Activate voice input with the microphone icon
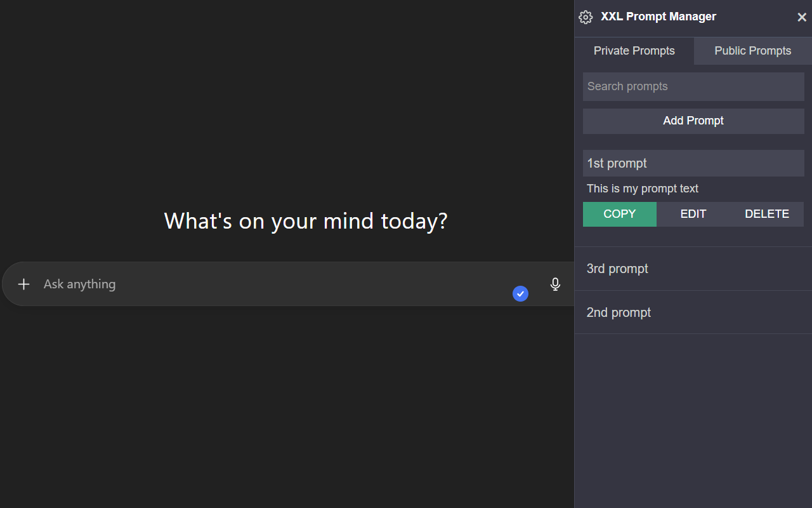The width and height of the screenshot is (812, 508). [555, 284]
